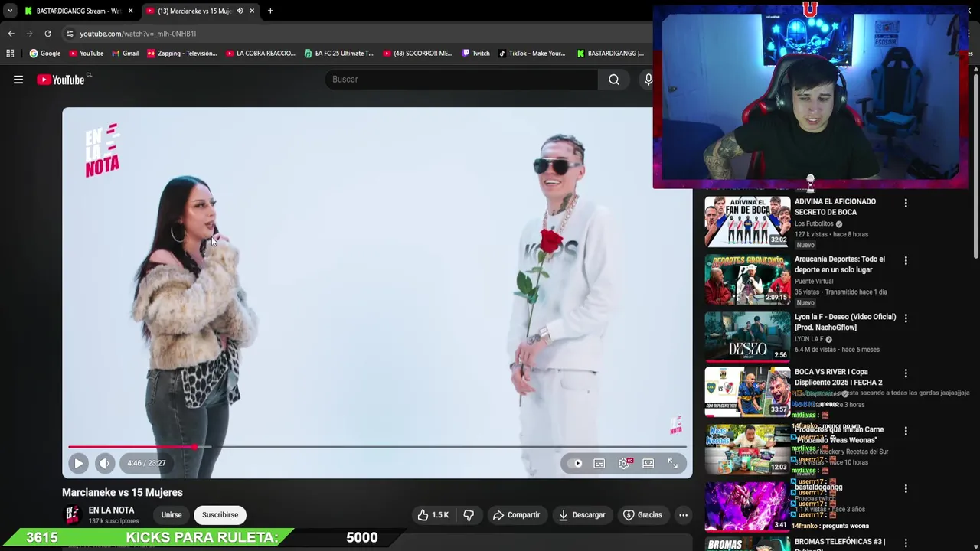This screenshot has width=980, height=551.
Task: Close the BASTARDIGANGG Stream tab
Action: pyautogui.click(x=130, y=11)
